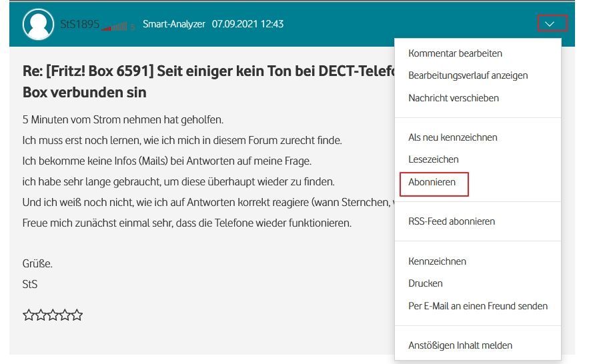Screen dimensions: 595x364
Task: Click line 'Ich bekomme keine Infos (Mails)'
Action: [x=167, y=161]
